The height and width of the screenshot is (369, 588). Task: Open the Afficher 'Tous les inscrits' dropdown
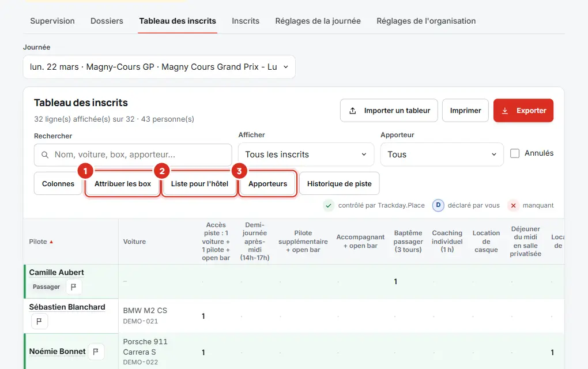(x=306, y=155)
